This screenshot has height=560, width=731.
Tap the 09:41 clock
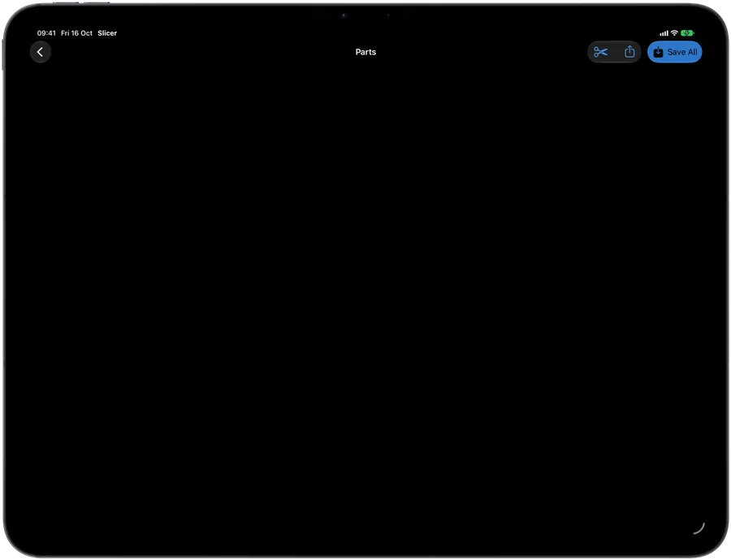46,33
